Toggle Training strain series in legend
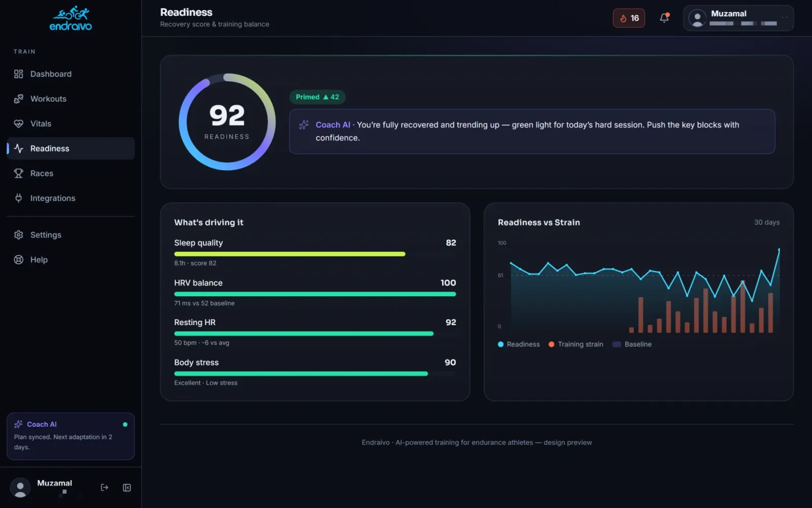This screenshot has width=812, height=508. [576, 344]
